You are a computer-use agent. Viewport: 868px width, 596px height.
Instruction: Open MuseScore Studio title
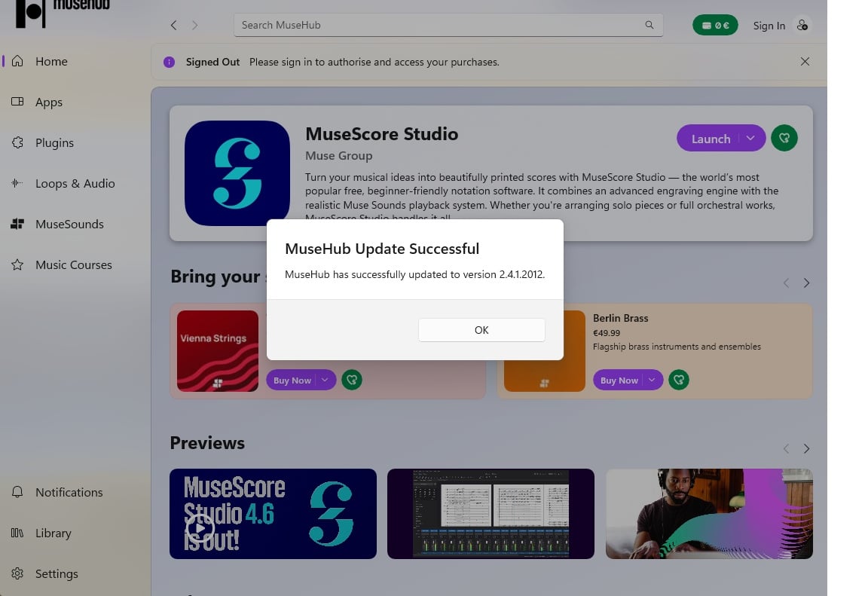[381, 134]
